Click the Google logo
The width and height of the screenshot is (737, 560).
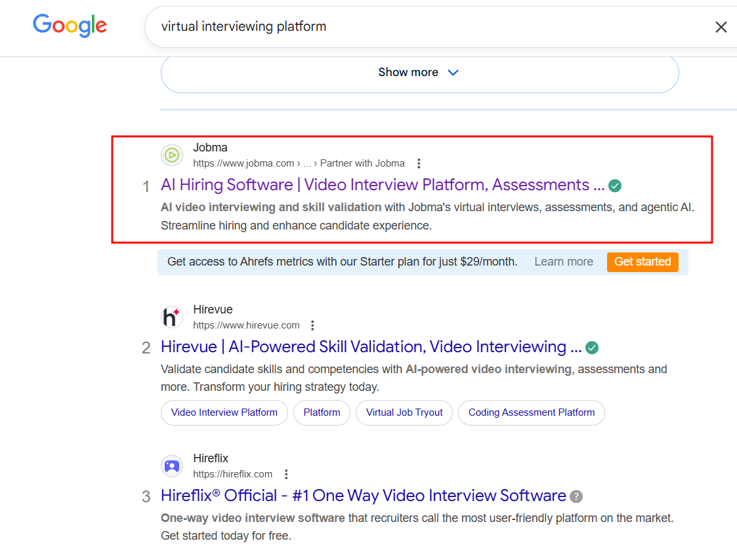click(x=70, y=26)
